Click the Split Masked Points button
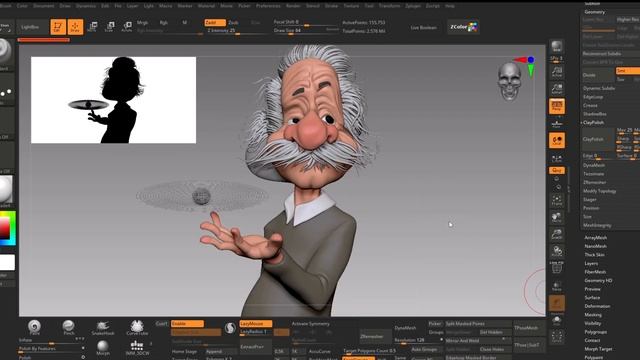Image resolution: width=640 pixels, height=360 pixels. tap(478, 324)
